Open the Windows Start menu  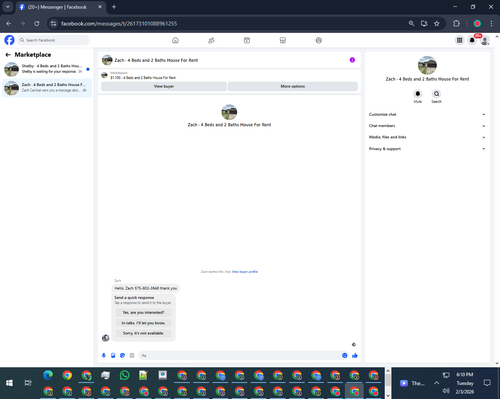point(9,383)
